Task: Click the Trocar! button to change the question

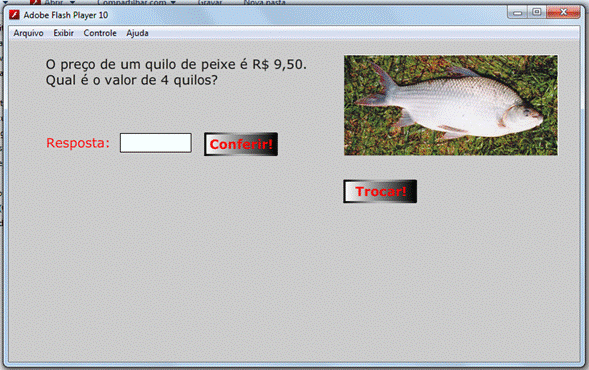Action: click(380, 191)
